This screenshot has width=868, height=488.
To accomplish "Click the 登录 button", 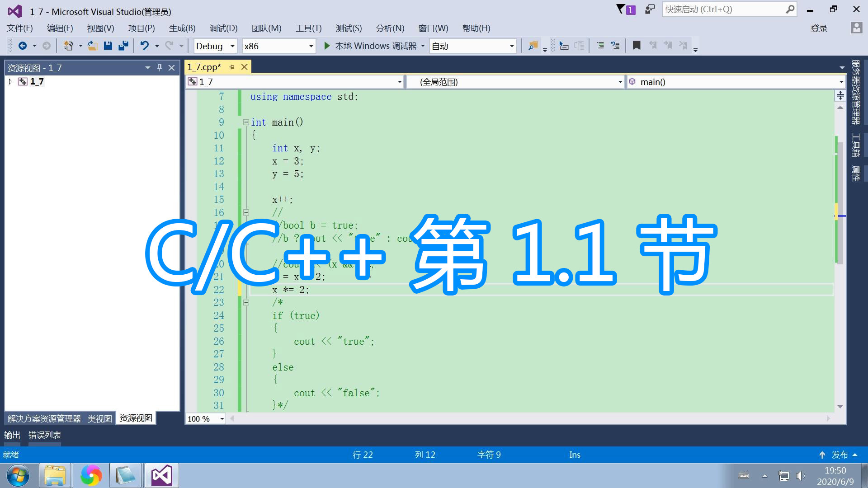I will pos(819,28).
